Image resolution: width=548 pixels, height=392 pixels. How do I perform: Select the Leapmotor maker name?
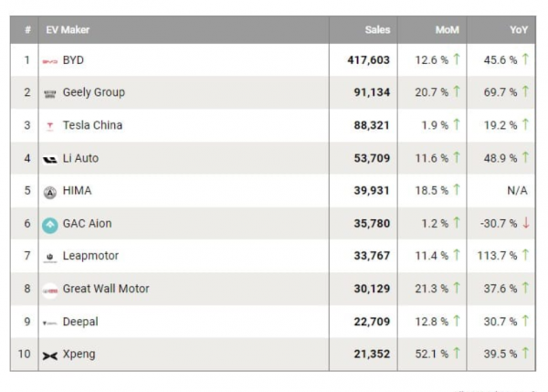(x=90, y=256)
